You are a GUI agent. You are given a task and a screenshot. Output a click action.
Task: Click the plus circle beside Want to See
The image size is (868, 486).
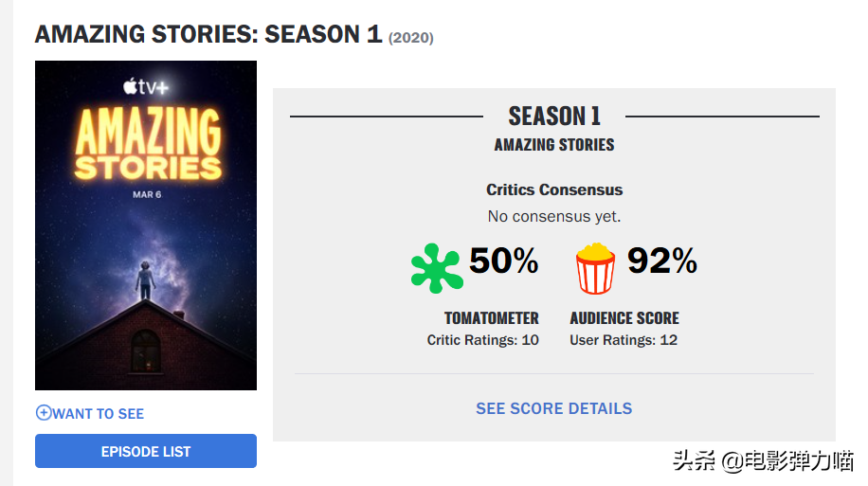click(43, 413)
